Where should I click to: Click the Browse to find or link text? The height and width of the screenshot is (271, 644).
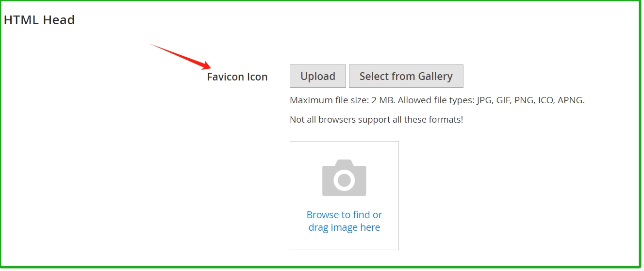pyautogui.click(x=344, y=215)
